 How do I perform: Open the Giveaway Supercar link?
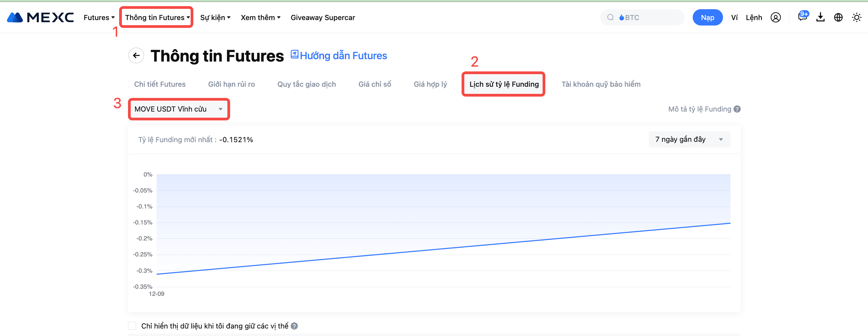tap(322, 17)
